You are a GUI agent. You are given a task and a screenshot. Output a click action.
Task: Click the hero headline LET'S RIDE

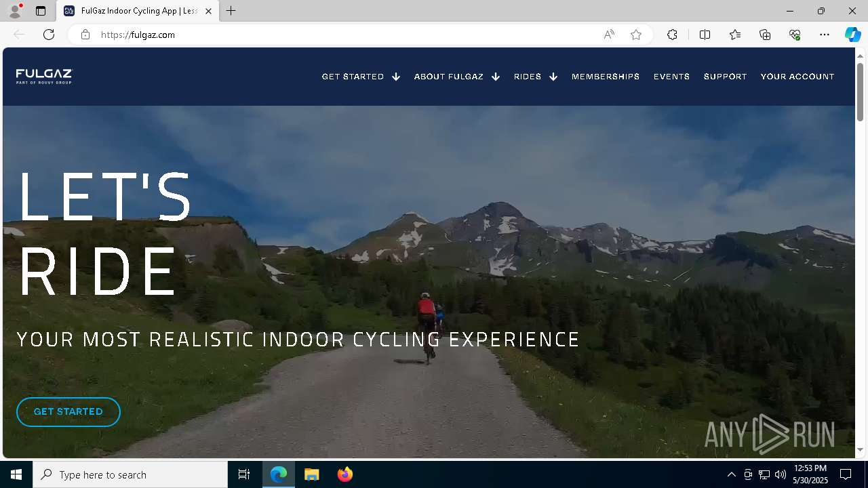(104, 234)
